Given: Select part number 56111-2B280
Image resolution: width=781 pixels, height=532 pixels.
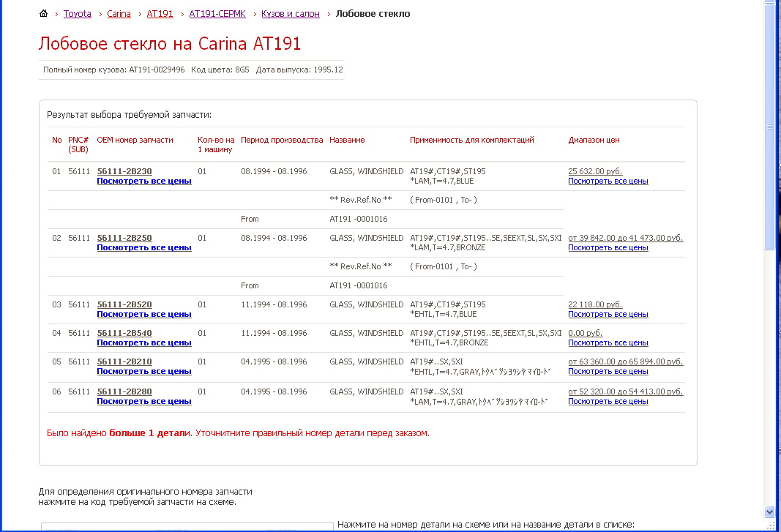Looking at the screenshot, I should pyautogui.click(x=124, y=391).
